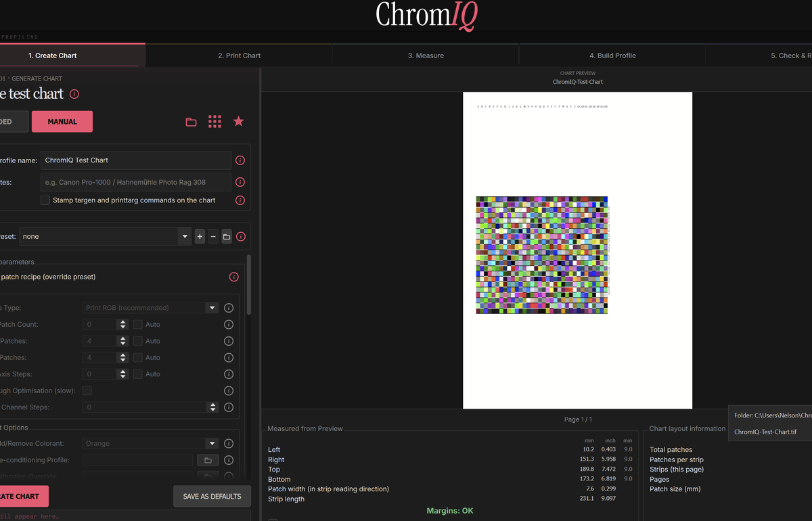Click the notes input field

(x=135, y=182)
